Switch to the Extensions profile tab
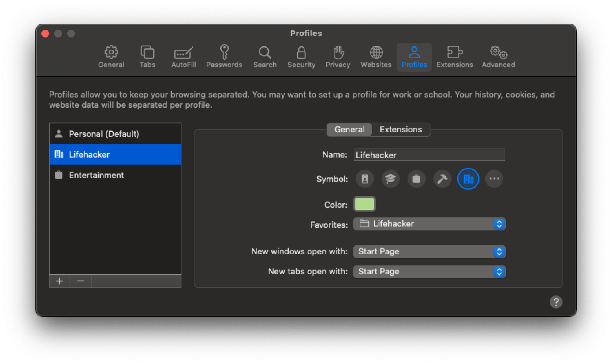The width and height of the screenshot is (612, 364). point(400,129)
